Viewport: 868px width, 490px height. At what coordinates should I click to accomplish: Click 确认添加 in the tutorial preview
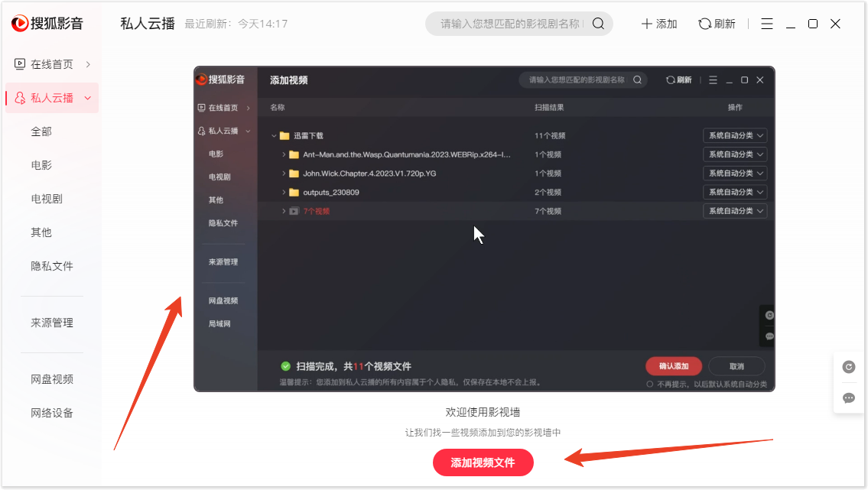(x=674, y=366)
